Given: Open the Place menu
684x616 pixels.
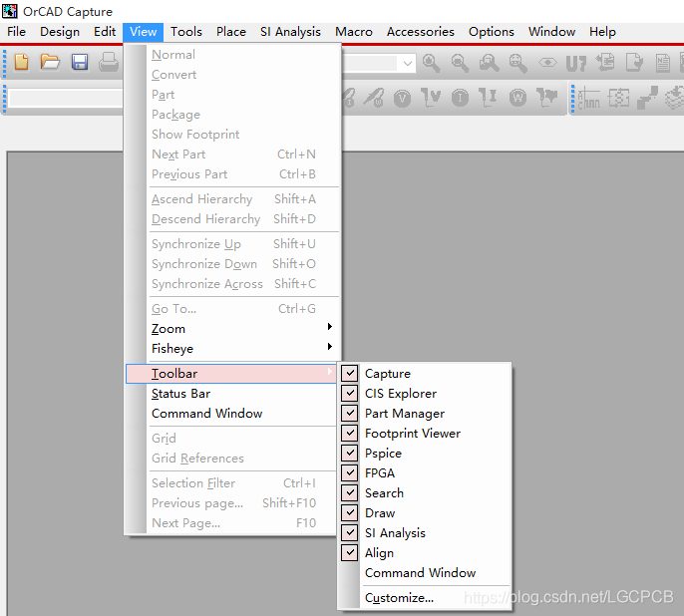Looking at the screenshot, I should pos(231,32).
